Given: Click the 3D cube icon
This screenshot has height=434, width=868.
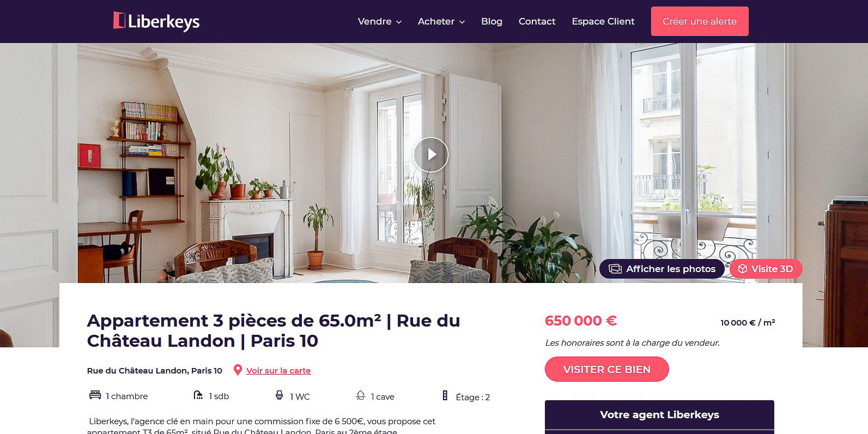Looking at the screenshot, I should pos(742,269).
